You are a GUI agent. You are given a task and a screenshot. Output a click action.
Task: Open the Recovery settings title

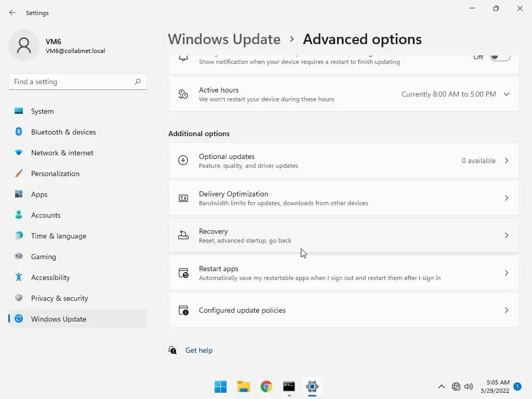213,231
